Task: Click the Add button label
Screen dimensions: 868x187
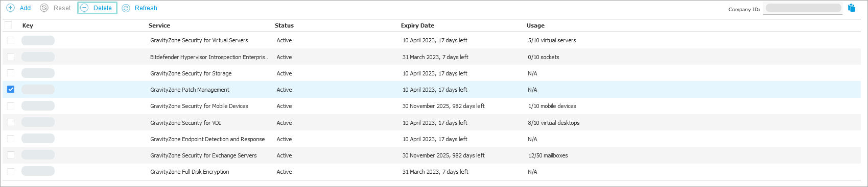Action: tap(25, 8)
